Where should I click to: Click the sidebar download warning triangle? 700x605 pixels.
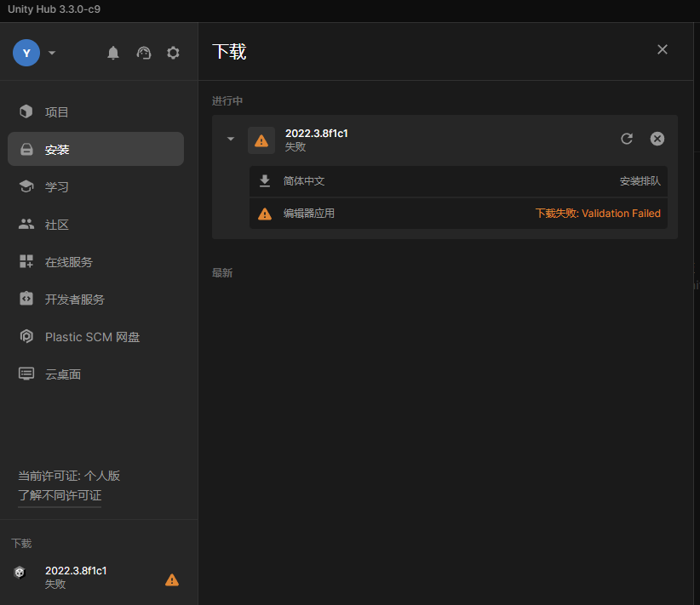click(172, 579)
